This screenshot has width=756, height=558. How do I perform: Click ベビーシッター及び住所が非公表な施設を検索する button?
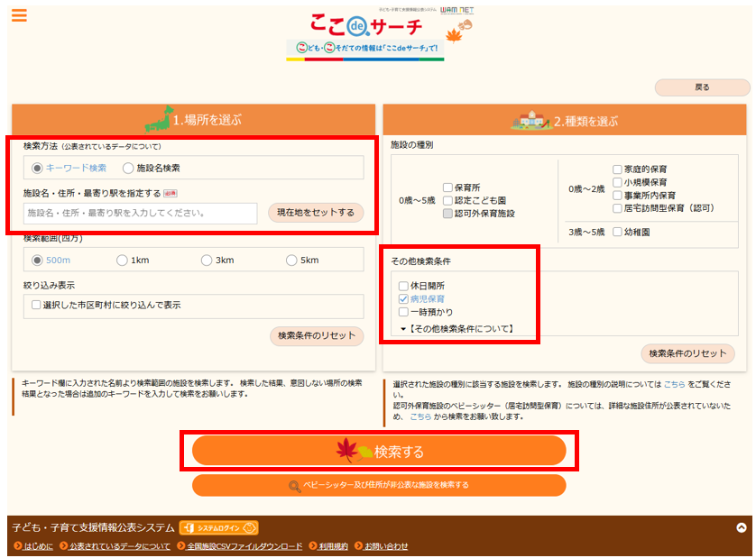click(x=379, y=485)
